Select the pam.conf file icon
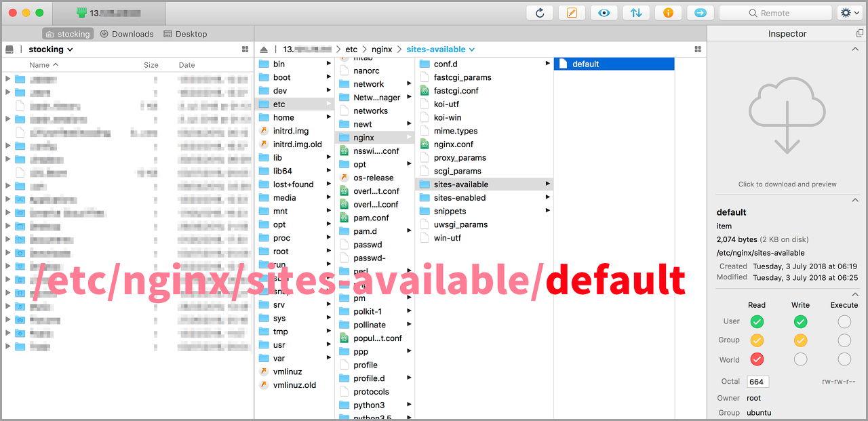The width and height of the screenshot is (868, 421). pos(344,218)
